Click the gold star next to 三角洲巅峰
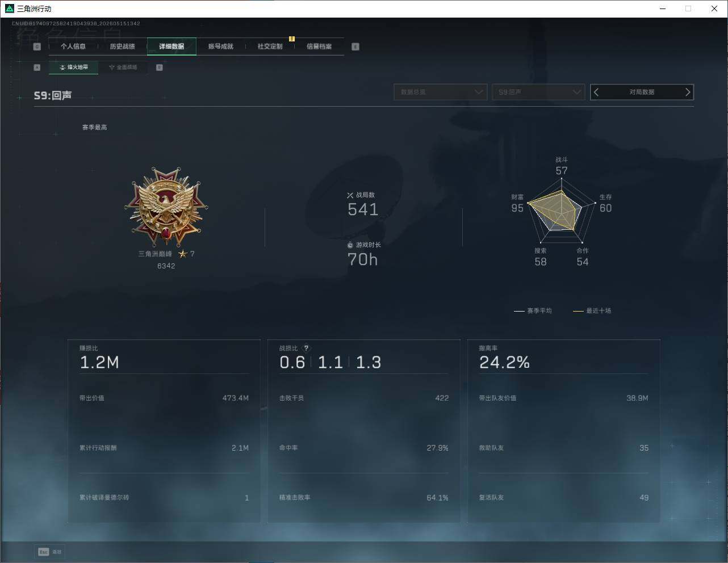This screenshot has height=563, width=728. coord(183,254)
